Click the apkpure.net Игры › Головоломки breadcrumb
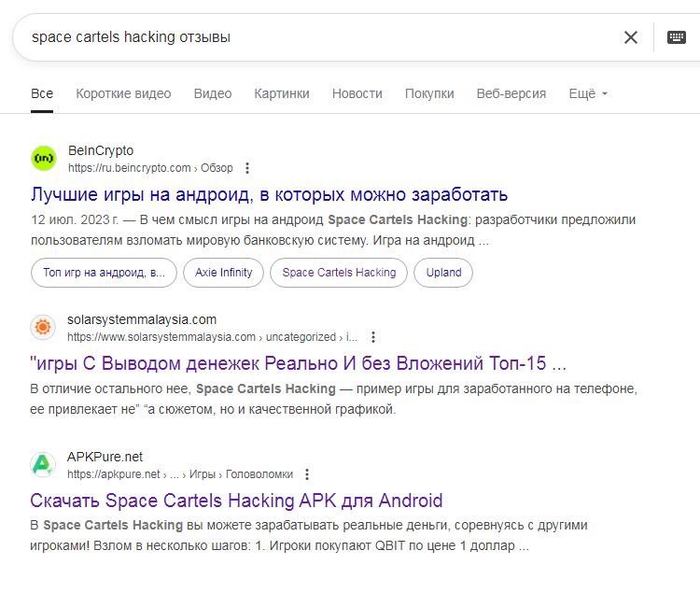700x593 pixels. click(x=180, y=474)
